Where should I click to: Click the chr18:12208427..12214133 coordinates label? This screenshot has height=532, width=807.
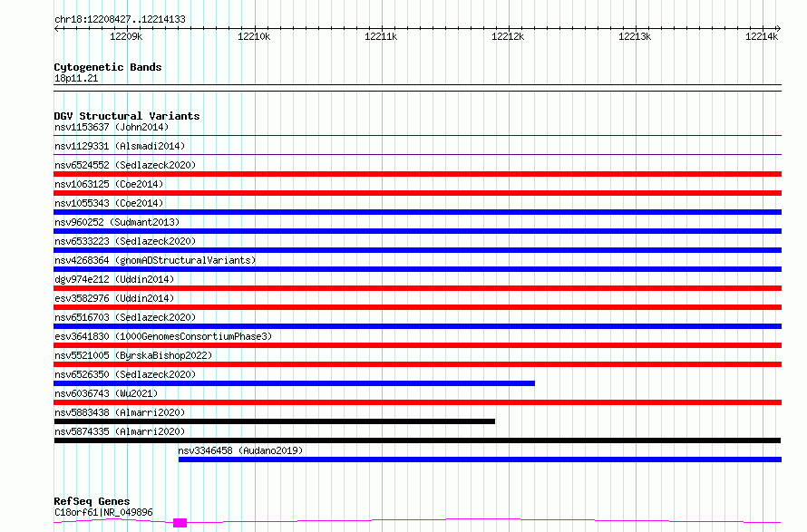coord(120,20)
